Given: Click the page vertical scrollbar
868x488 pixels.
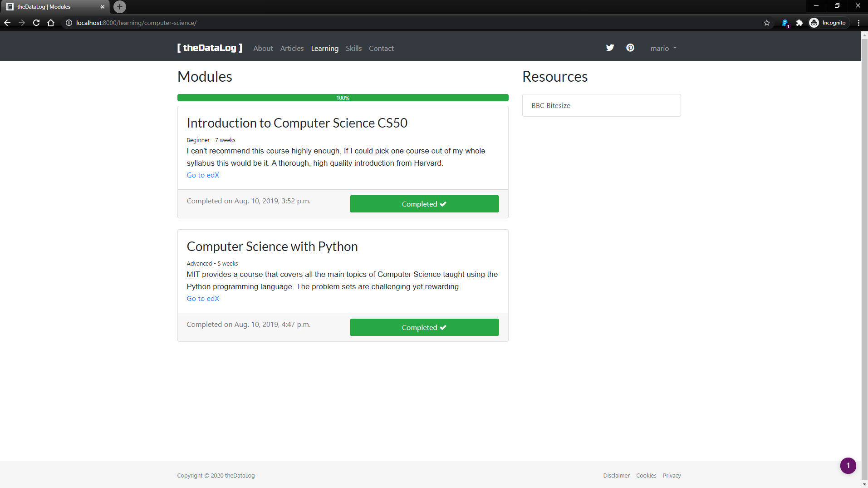Looking at the screenshot, I should pyautogui.click(x=864, y=259).
